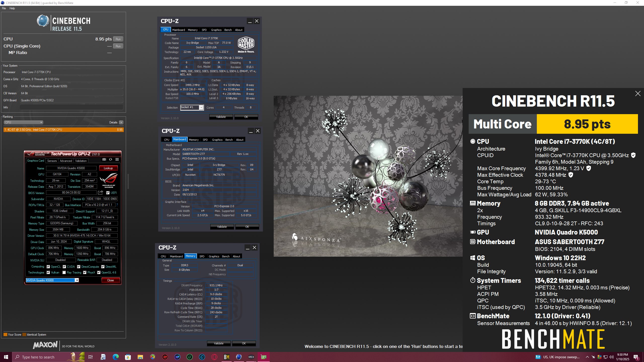
Task: Open Task View from the taskbar
Action: (91, 357)
